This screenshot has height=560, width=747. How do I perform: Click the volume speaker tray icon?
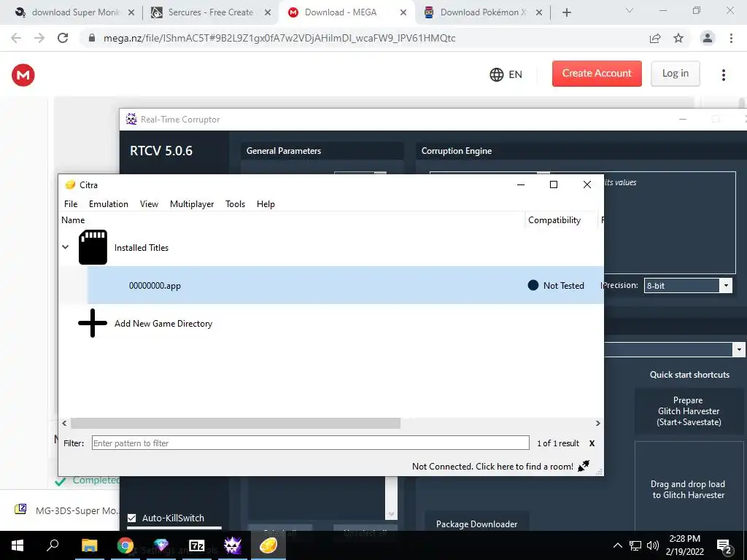click(653, 545)
